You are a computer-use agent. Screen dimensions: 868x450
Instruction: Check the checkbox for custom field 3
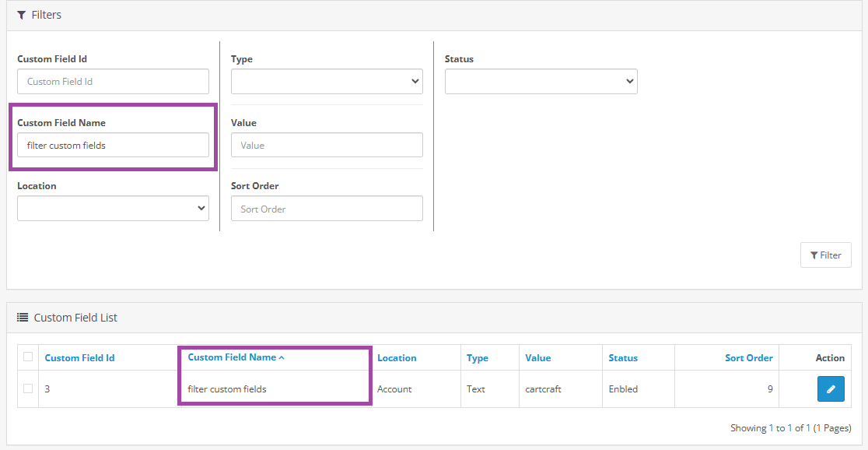[x=28, y=388]
